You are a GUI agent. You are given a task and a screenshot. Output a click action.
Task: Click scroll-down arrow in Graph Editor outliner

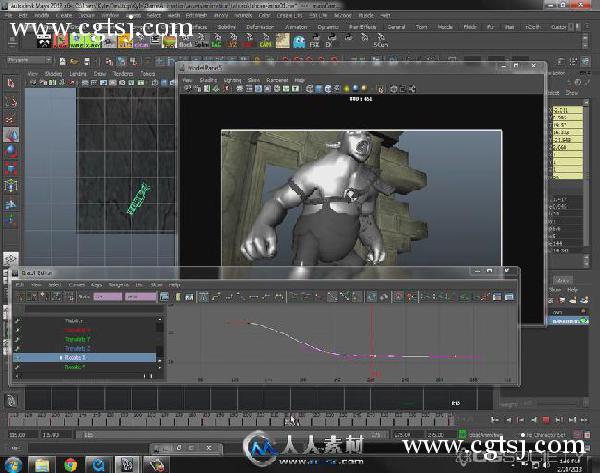tap(160, 368)
